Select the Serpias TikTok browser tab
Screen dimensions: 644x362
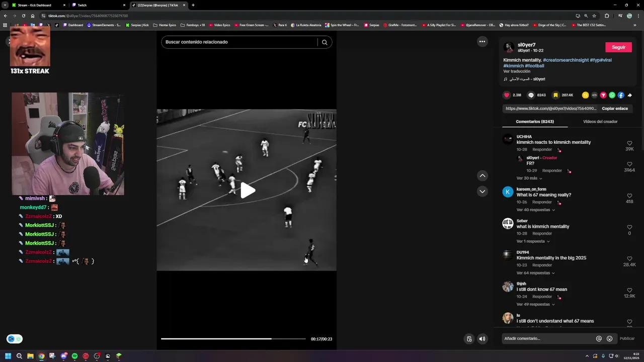(x=158, y=5)
